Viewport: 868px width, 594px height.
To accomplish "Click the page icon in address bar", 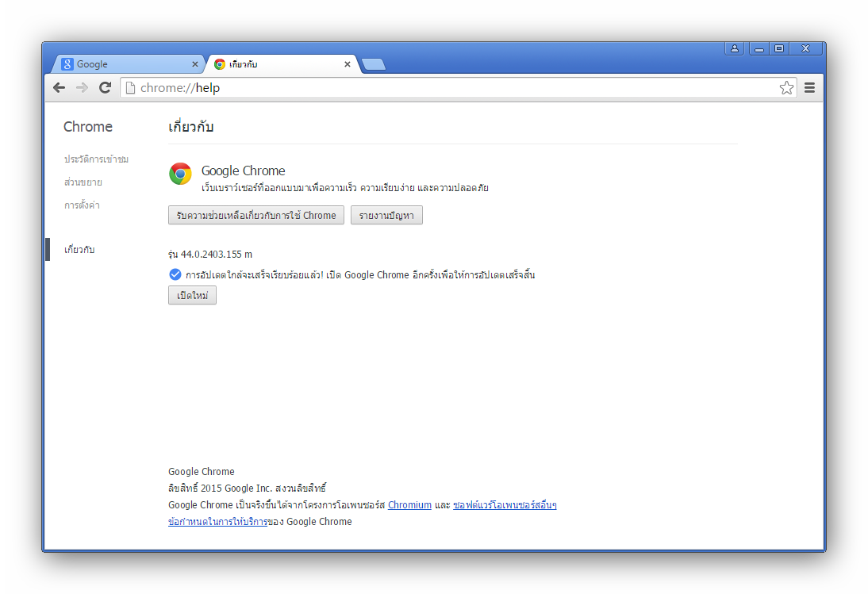I will (x=130, y=88).
